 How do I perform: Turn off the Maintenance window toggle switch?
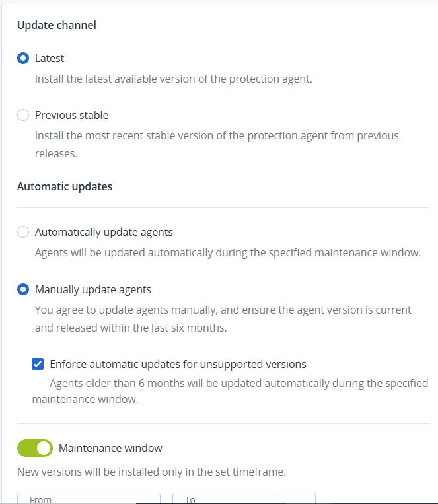(35, 448)
